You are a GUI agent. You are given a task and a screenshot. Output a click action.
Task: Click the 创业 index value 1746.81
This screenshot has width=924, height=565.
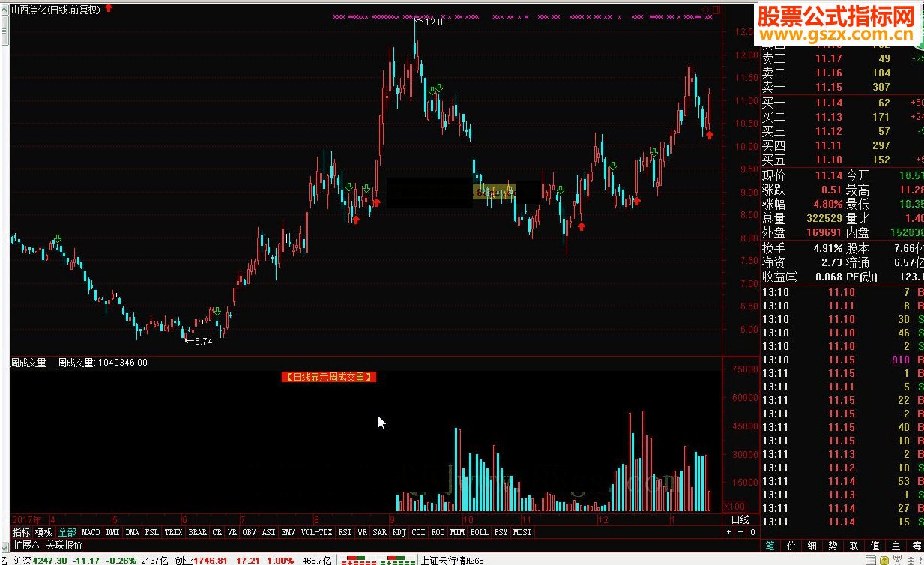coord(211,560)
